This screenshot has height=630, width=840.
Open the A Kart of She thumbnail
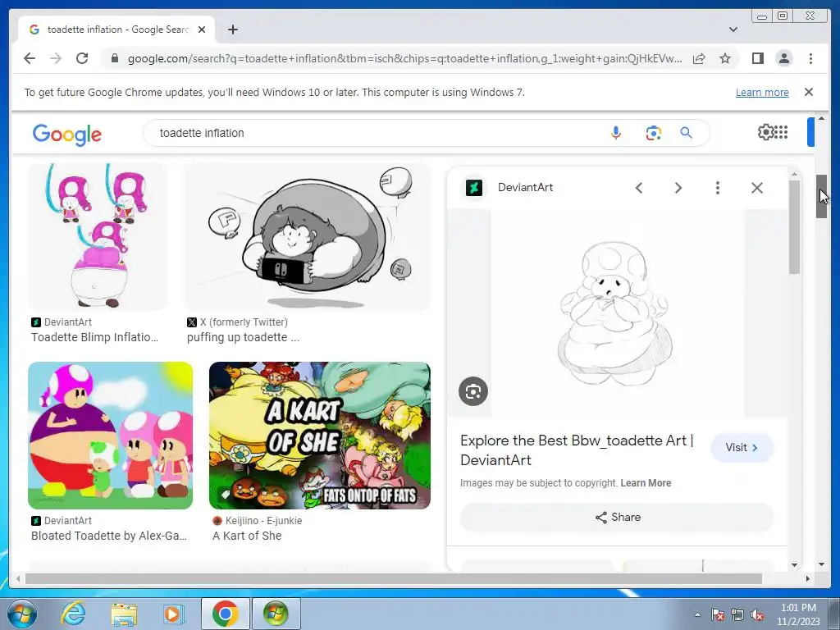(320, 436)
